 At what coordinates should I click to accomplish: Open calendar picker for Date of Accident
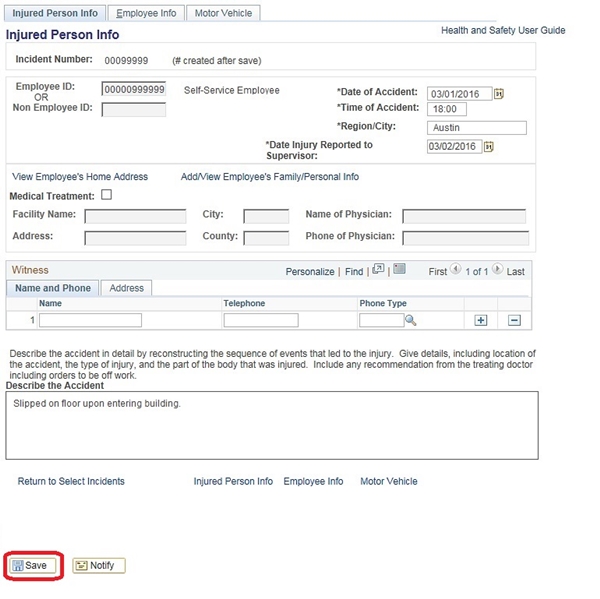click(498, 94)
